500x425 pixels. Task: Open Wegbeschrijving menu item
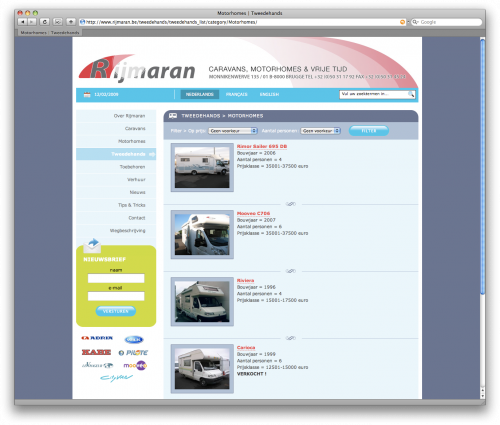116,230
